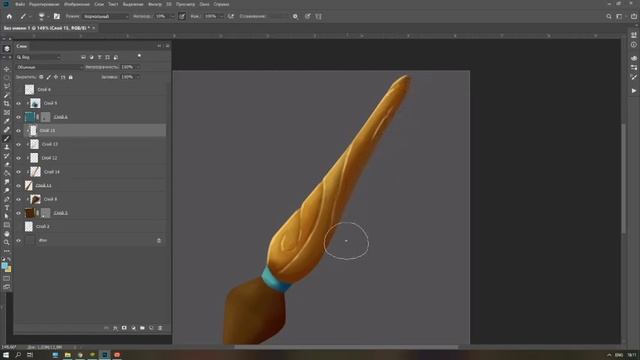Lock all icon in Layers panel
The height and width of the screenshot is (360, 640).
click(71, 77)
